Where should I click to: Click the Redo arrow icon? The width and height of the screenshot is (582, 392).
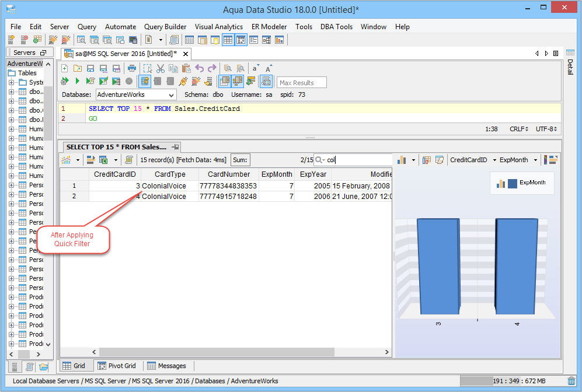(x=212, y=68)
